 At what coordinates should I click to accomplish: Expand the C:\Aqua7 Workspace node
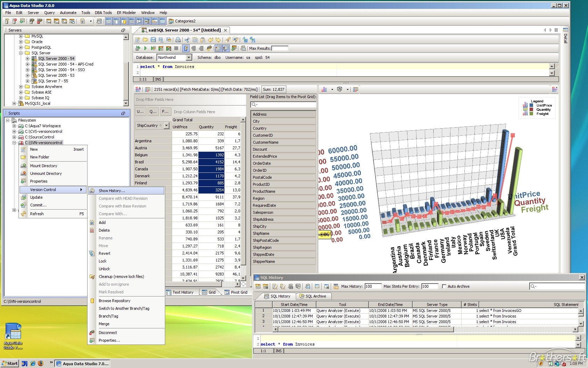(x=14, y=126)
